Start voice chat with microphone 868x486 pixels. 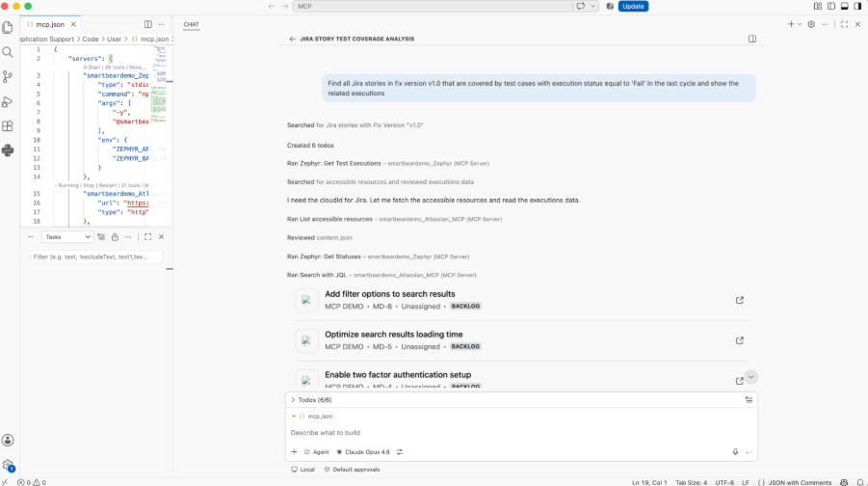point(735,452)
